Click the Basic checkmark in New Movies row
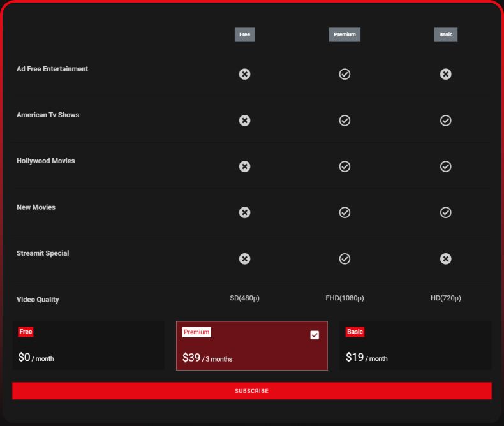504x426 pixels. click(445, 212)
